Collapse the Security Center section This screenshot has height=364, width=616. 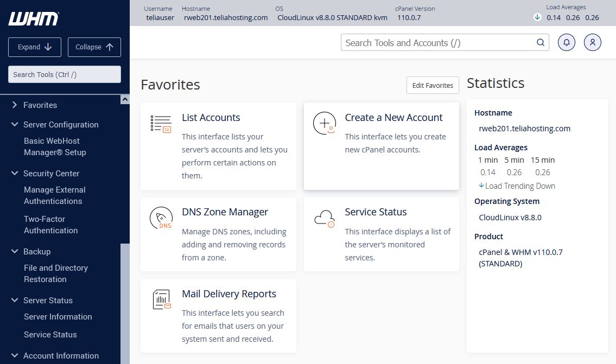[15, 173]
